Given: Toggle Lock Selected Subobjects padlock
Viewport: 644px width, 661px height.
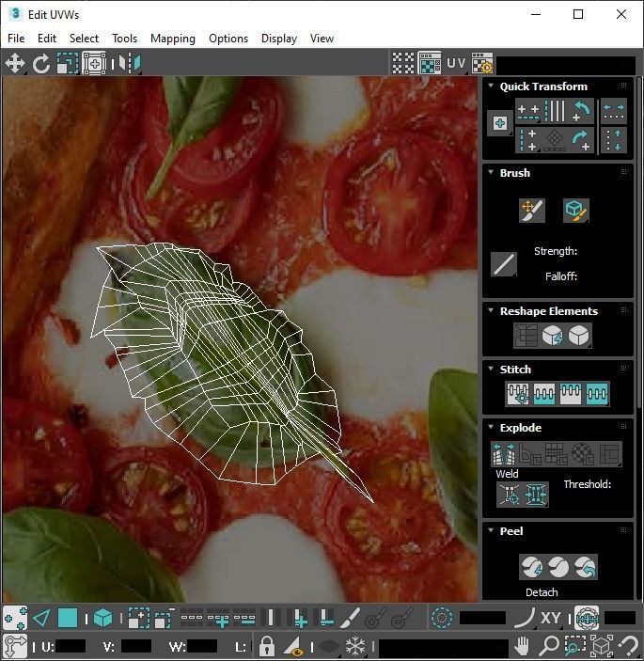Looking at the screenshot, I should [x=266, y=646].
